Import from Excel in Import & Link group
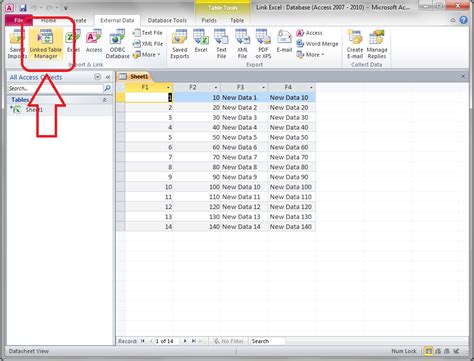This screenshot has height=361, width=474. 73,41
